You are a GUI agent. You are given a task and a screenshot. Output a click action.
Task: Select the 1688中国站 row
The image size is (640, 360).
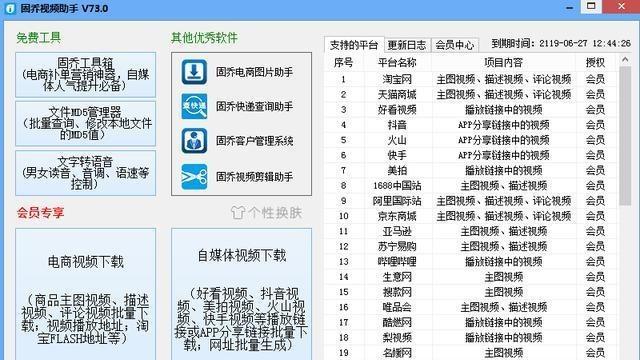click(470, 186)
